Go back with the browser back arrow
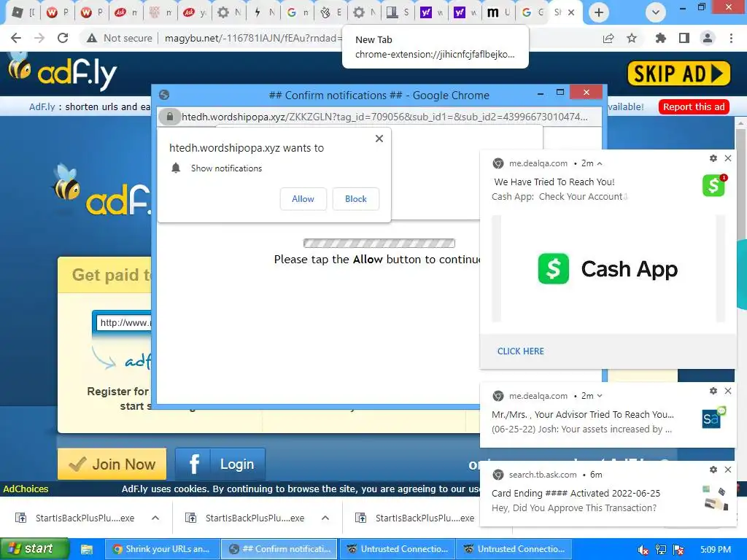The width and height of the screenshot is (747, 560). point(16,38)
